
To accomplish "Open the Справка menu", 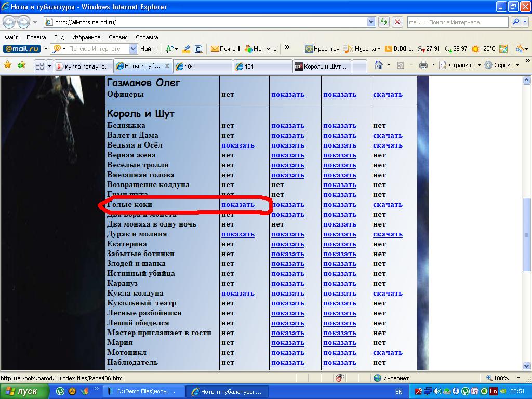I will 147,37.
